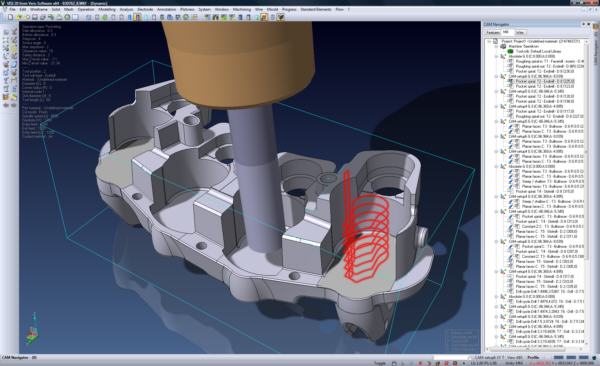The image size is (600, 366).
Task: Click the Machine Standalone icon in tree
Action: click(503, 46)
